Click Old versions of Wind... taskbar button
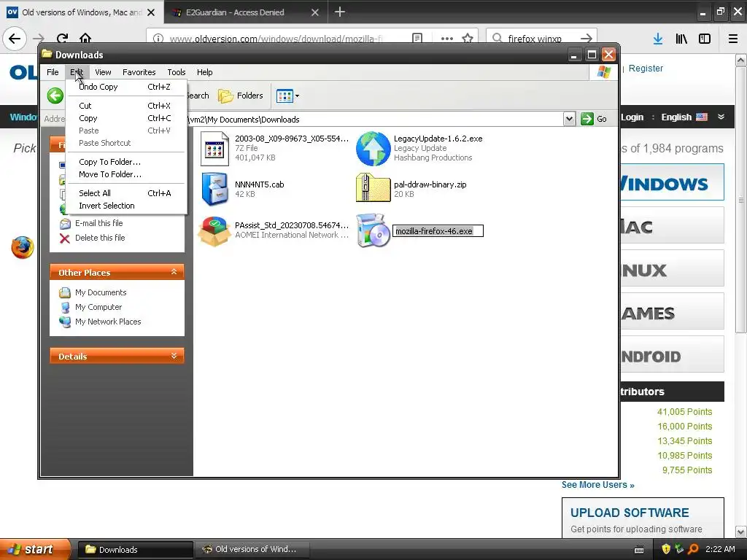747x560 pixels. pos(253,550)
